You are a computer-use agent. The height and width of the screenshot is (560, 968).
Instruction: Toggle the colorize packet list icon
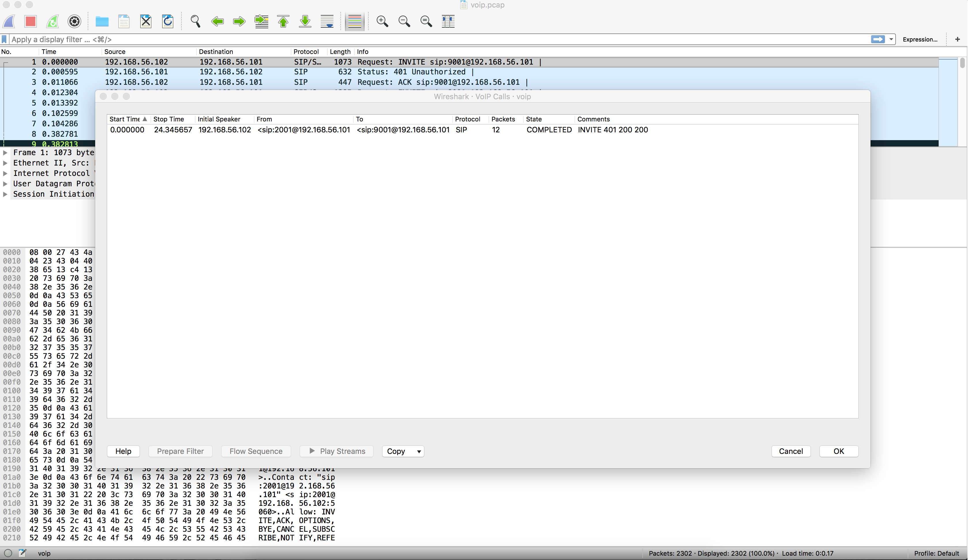click(x=354, y=21)
